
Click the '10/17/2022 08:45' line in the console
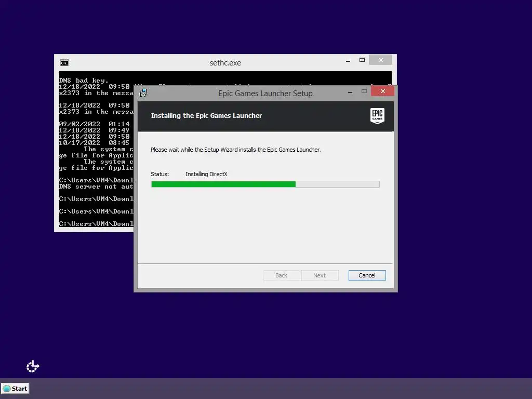coord(95,143)
